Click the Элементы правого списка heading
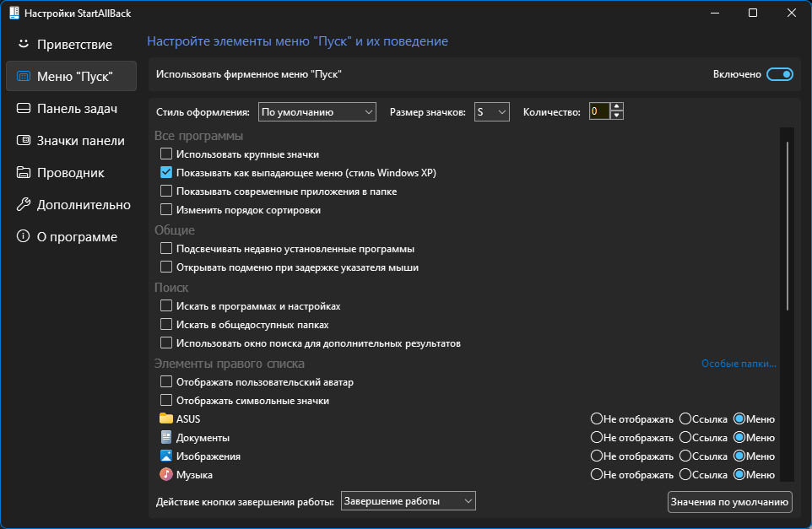 pyautogui.click(x=229, y=364)
